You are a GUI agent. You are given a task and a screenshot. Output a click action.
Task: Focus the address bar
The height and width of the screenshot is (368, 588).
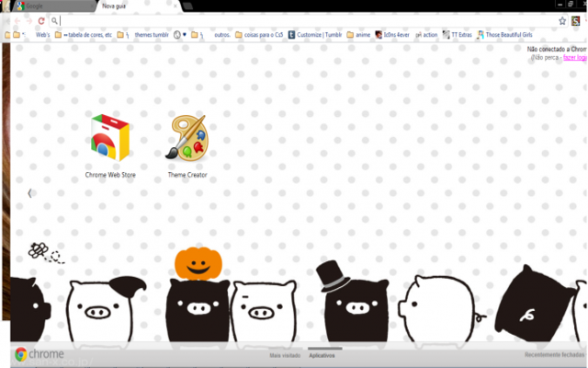tap(308, 21)
